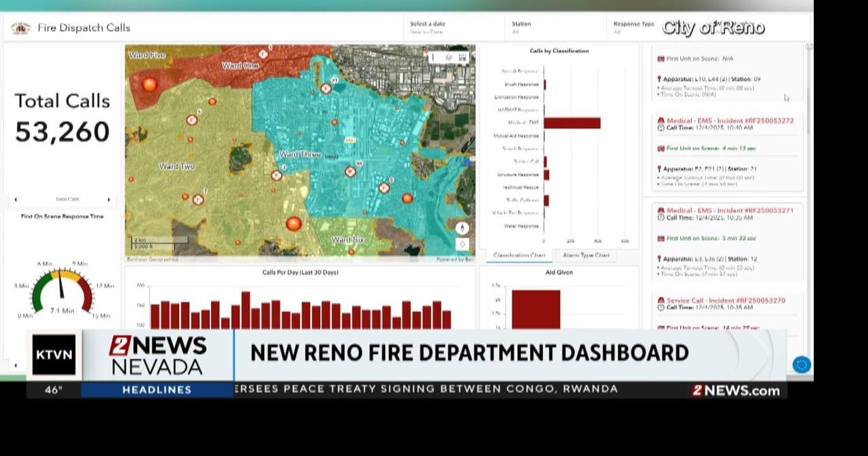
Task: Click the Total Calls value 53,260
Action: 62,132
